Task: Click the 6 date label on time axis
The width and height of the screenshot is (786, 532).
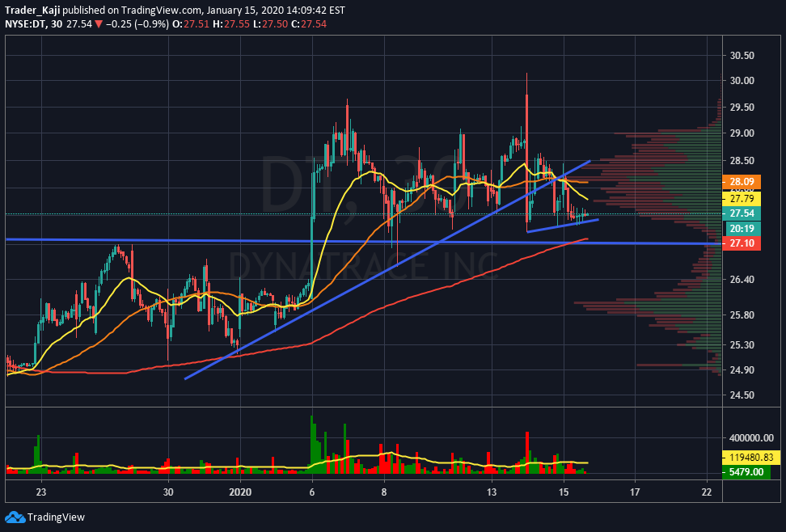Action: coord(312,492)
